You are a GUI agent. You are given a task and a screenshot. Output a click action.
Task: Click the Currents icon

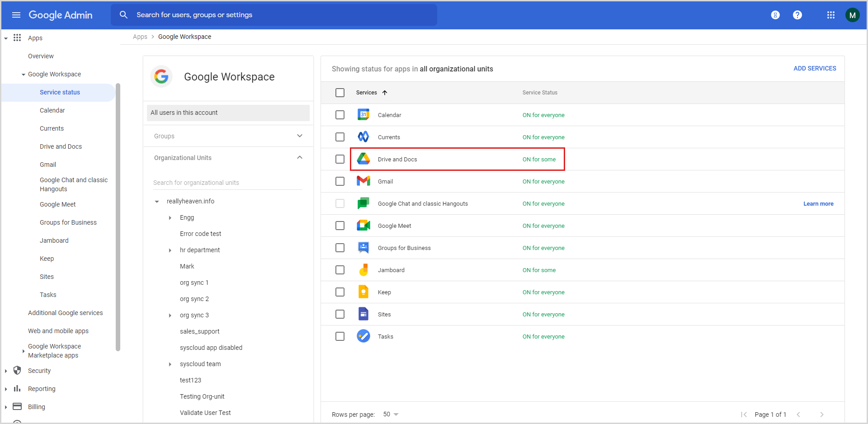coord(363,137)
